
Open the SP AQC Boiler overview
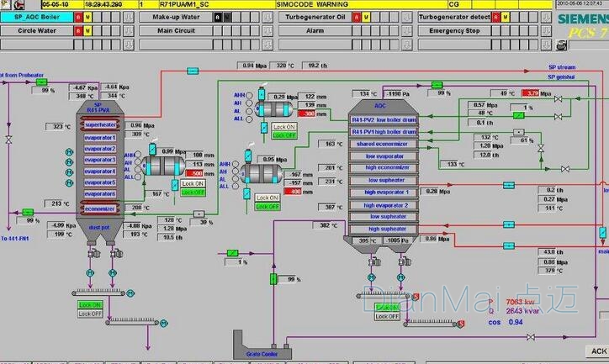[x=36, y=16]
